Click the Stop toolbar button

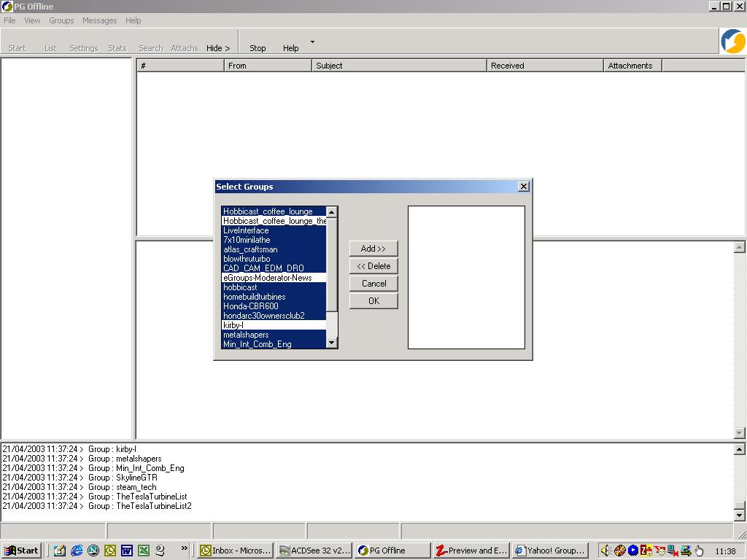(258, 48)
